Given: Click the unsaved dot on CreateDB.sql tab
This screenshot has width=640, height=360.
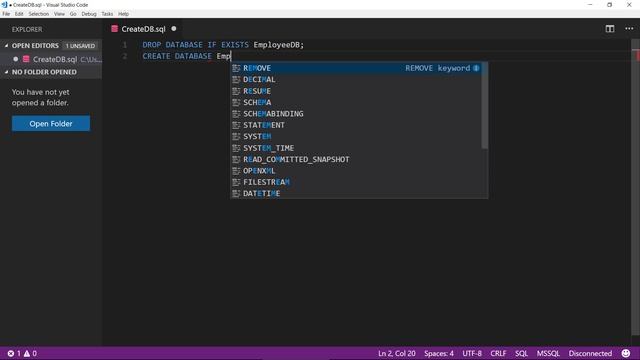Looking at the screenshot, I should [174, 29].
